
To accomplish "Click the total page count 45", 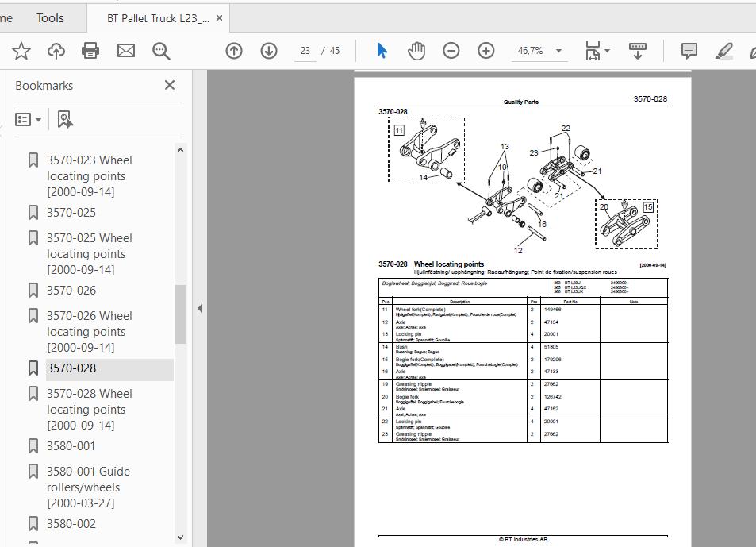I will (x=335, y=51).
